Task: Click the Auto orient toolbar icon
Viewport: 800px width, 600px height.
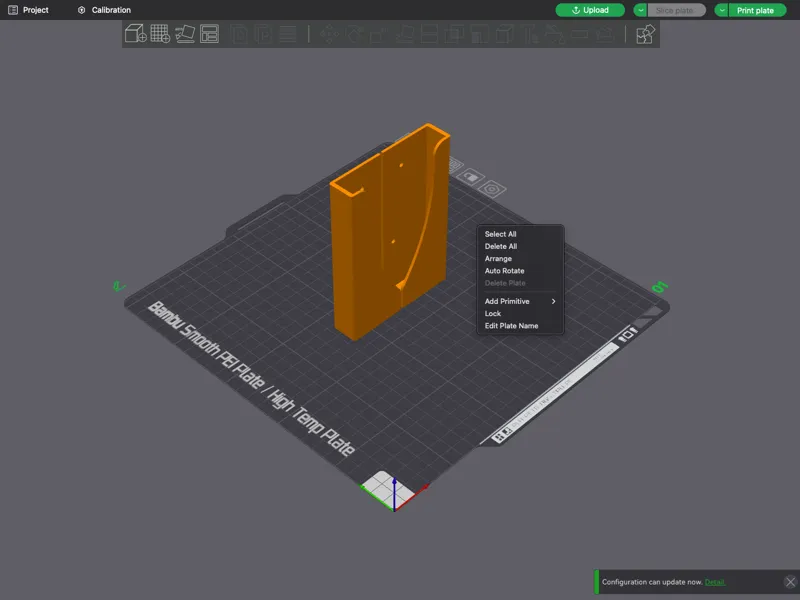Action: tap(185, 34)
